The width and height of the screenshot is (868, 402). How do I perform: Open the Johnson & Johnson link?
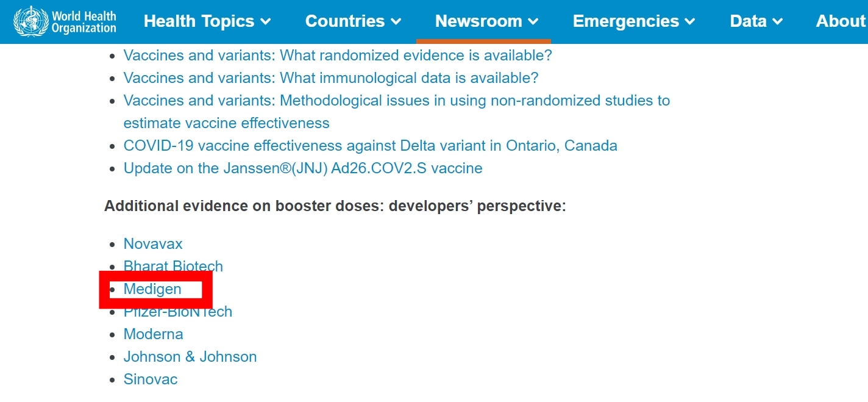click(x=190, y=357)
